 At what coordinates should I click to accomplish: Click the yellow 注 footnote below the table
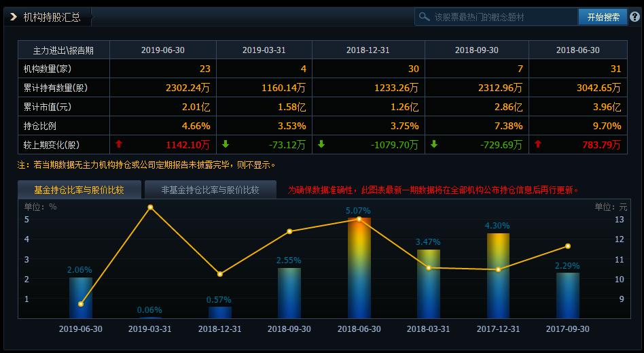coord(146,165)
